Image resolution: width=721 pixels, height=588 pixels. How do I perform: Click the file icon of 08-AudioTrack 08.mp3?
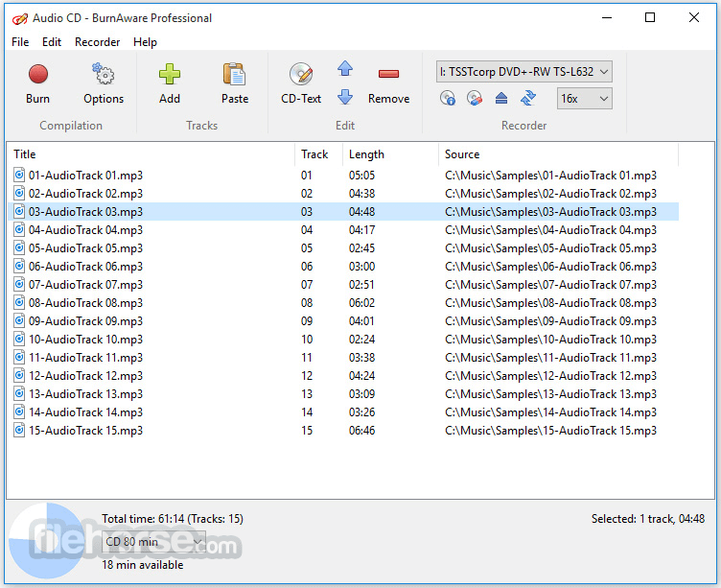coord(19,303)
